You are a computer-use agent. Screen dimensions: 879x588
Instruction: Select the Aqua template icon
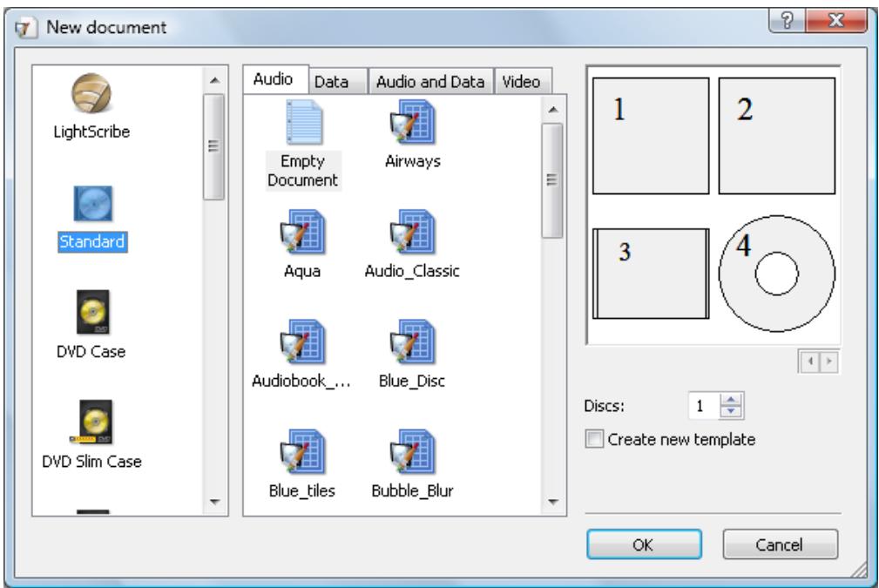pos(302,232)
